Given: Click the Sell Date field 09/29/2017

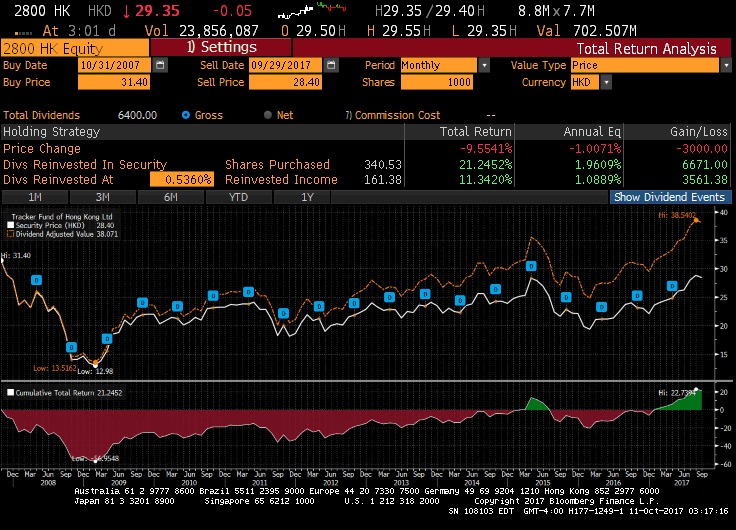Looking at the screenshot, I should click(x=285, y=65).
